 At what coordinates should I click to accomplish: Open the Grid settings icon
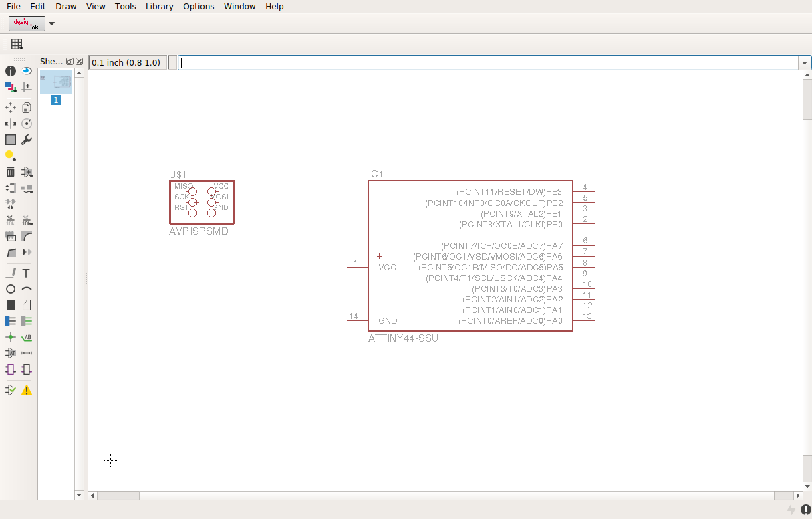(x=17, y=44)
